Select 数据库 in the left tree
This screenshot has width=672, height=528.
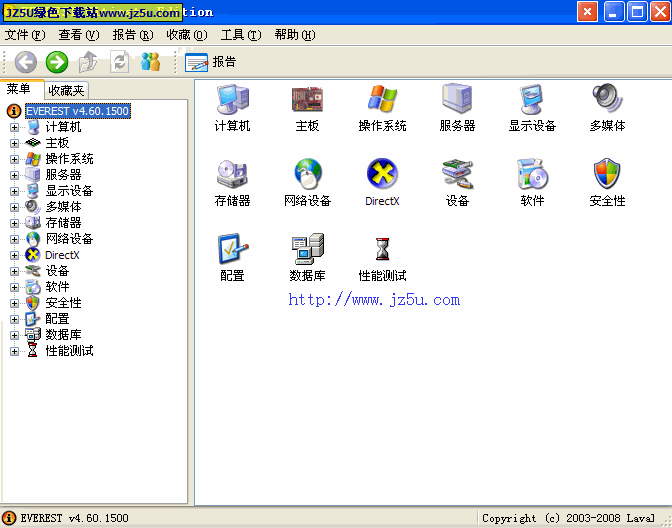63,335
